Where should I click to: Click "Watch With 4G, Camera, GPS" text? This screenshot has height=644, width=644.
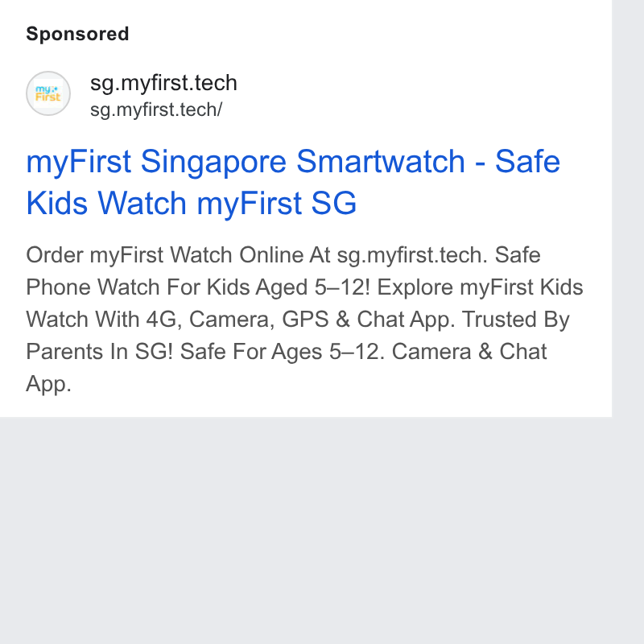tap(177, 320)
